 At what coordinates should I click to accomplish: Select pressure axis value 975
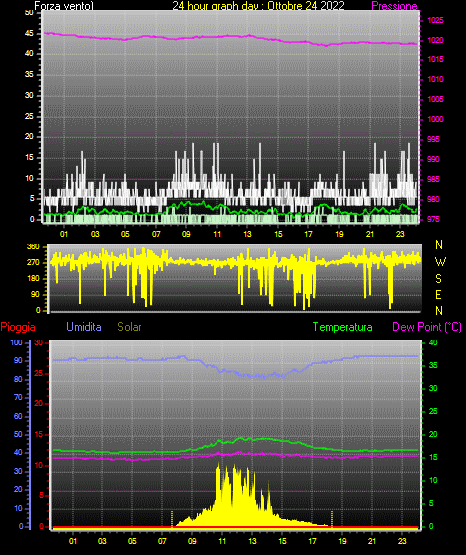[x=433, y=219]
